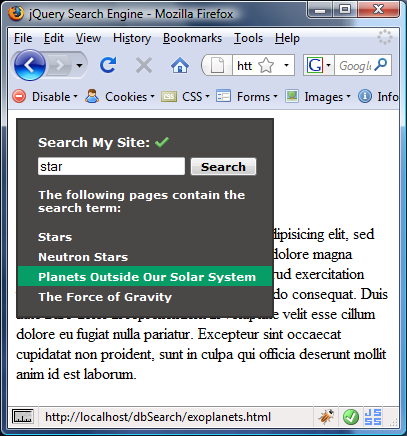Image resolution: width=407 pixels, height=436 pixels.
Task: Open the CSS developer toolbar dropdown
Action: click(x=186, y=97)
